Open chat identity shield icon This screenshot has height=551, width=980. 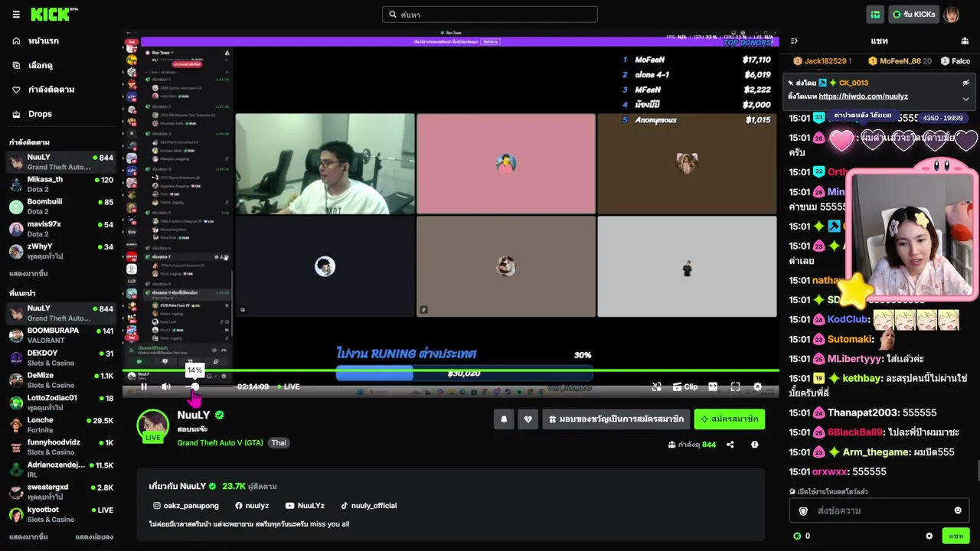tap(803, 510)
